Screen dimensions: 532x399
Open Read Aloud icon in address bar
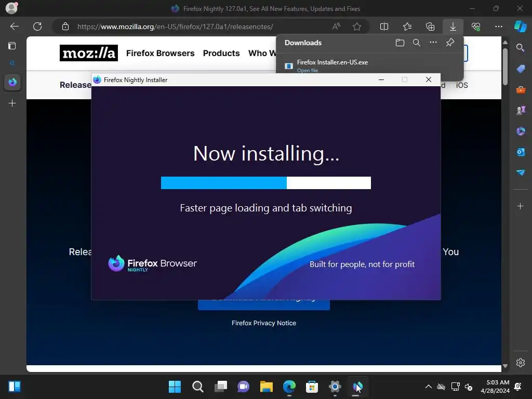[x=336, y=26]
